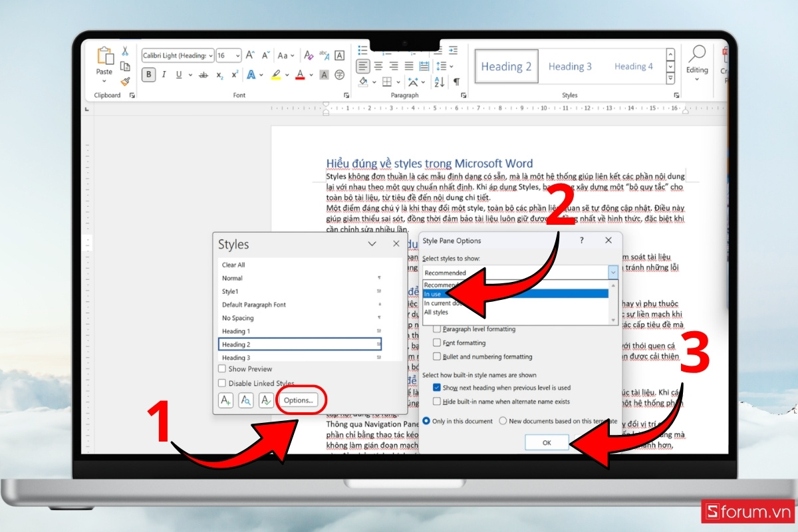Toggle Bold formatting
798x532 pixels.
(149, 74)
